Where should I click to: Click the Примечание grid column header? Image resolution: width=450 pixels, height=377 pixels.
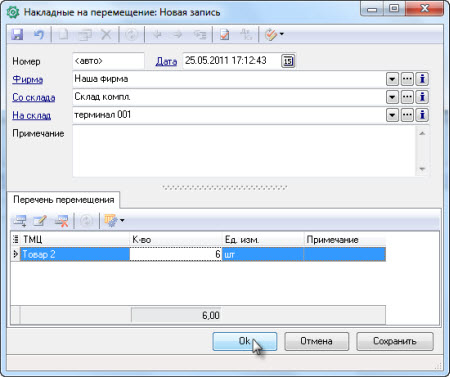point(345,240)
